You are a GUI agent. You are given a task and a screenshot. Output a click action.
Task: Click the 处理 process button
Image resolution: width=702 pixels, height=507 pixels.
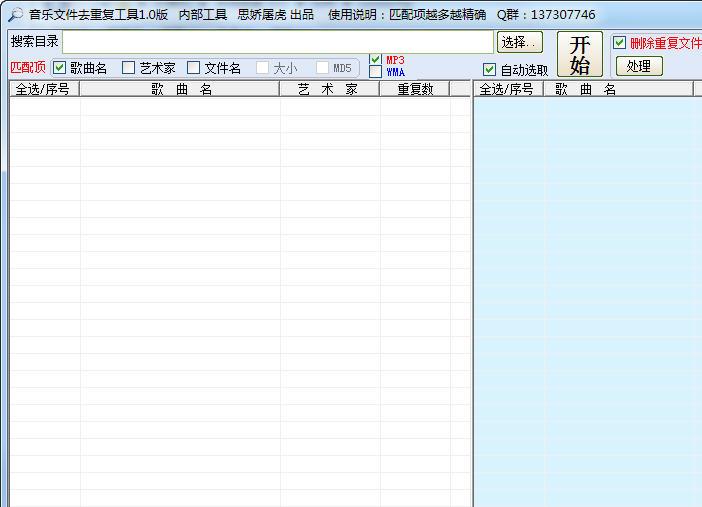click(639, 66)
